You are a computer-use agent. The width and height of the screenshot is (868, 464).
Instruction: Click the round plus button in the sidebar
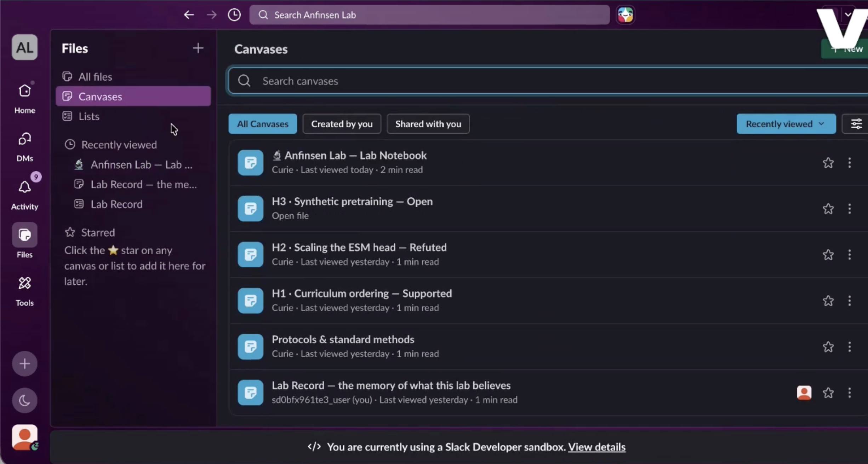click(24, 364)
